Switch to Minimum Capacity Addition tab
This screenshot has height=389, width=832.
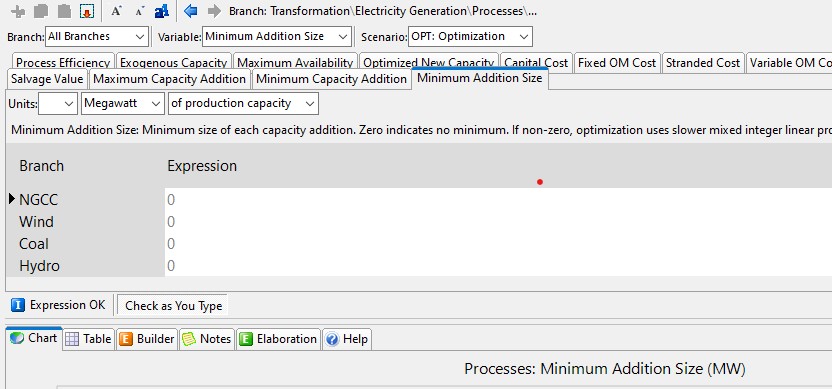coord(332,79)
